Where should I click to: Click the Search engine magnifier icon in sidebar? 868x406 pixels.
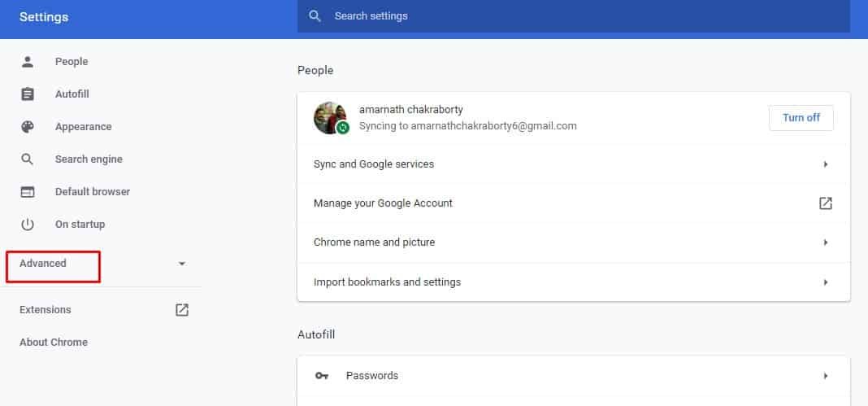click(x=28, y=159)
